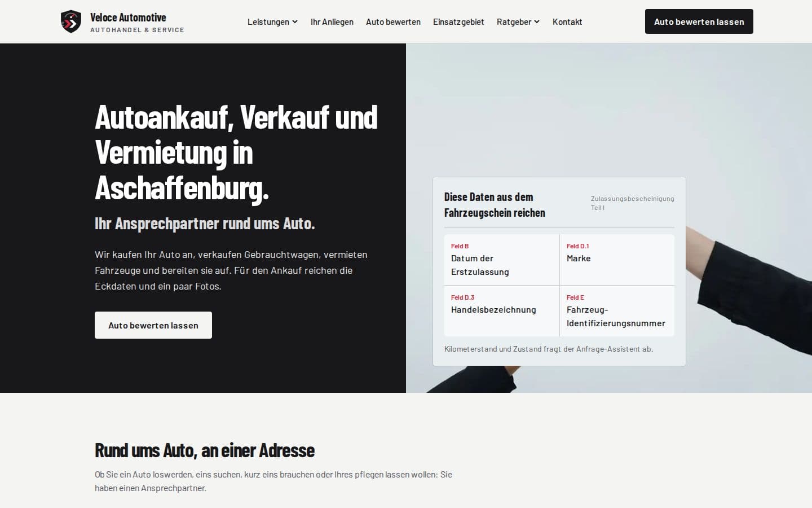Expand the Ratgeber dropdown menu

pos(518,22)
